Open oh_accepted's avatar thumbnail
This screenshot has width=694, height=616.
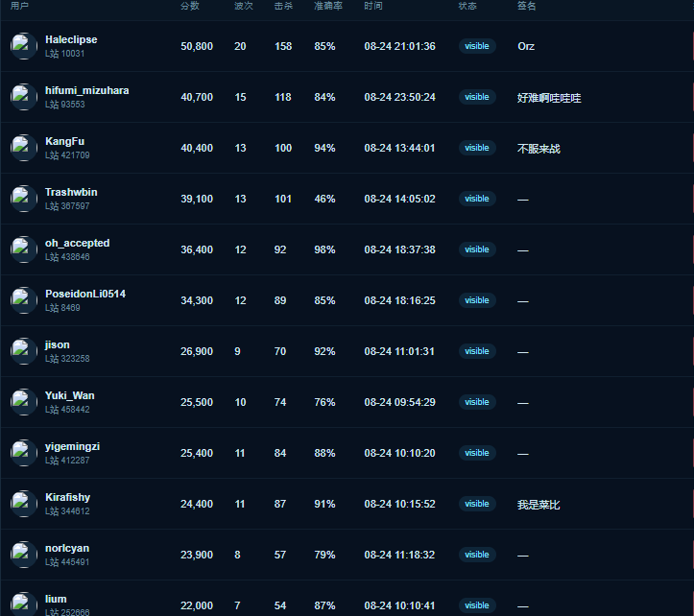(x=24, y=249)
